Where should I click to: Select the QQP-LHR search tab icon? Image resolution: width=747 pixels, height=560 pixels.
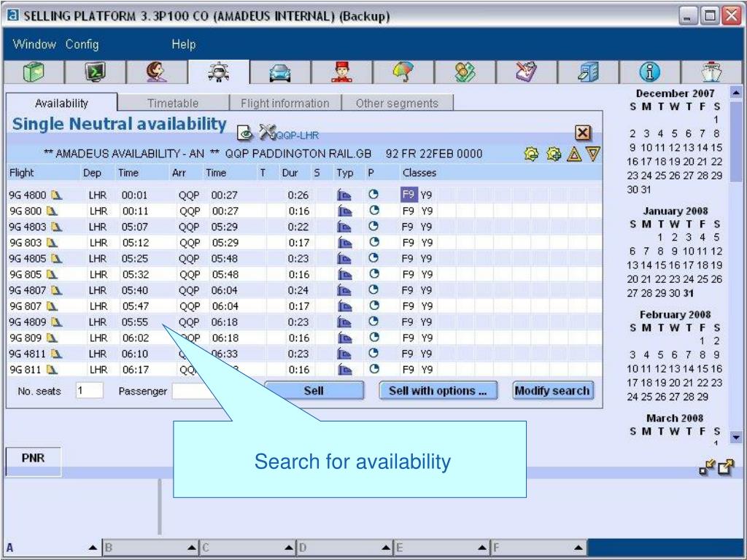click(268, 133)
